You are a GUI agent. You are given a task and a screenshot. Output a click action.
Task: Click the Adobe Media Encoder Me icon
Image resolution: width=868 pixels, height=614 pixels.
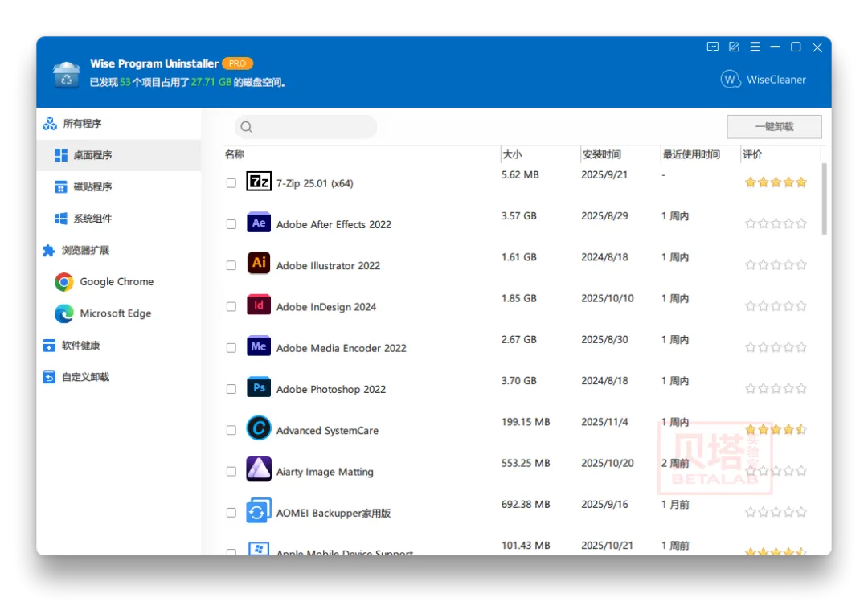coord(259,346)
